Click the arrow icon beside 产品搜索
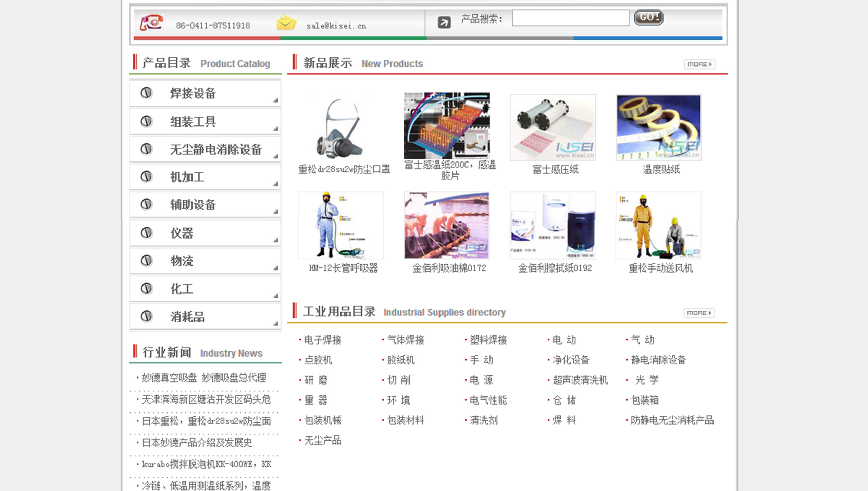 pyautogui.click(x=444, y=23)
